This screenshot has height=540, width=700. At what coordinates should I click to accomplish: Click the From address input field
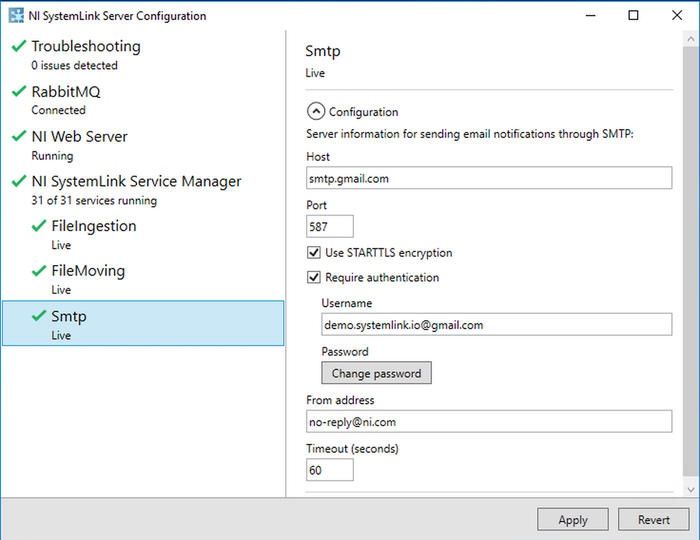[x=489, y=421]
